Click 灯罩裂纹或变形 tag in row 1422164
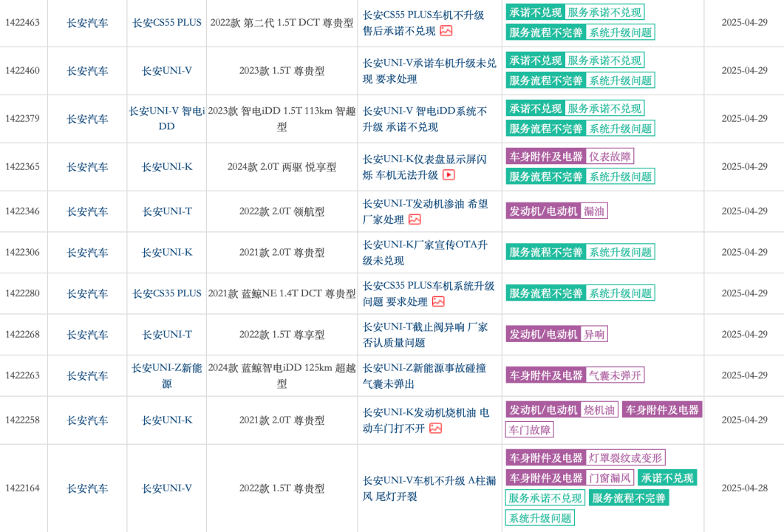 [625, 457]
